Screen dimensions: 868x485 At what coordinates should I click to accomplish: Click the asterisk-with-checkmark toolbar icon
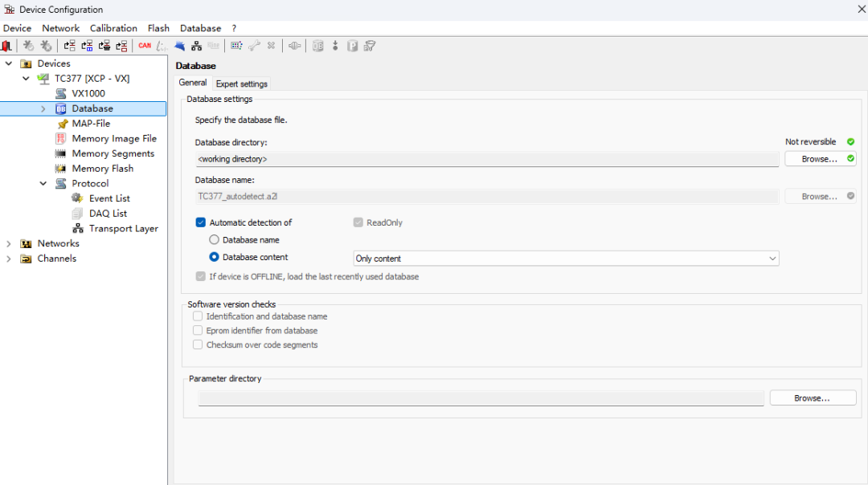(x=28, y=46)
